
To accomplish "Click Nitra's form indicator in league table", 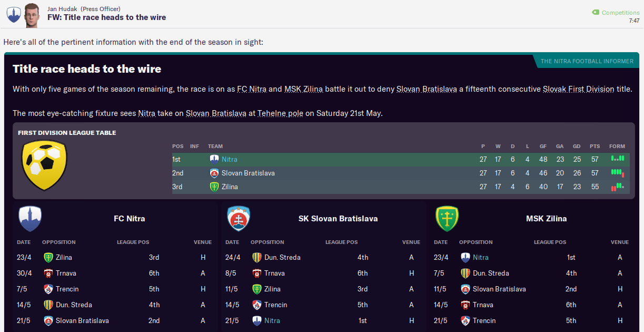I will [x=617, y=159].
